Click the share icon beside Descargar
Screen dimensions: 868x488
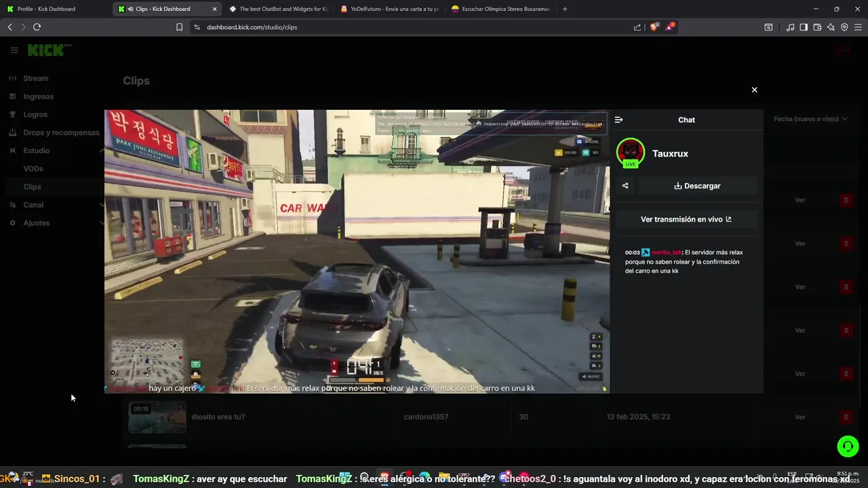coord(625,186)
